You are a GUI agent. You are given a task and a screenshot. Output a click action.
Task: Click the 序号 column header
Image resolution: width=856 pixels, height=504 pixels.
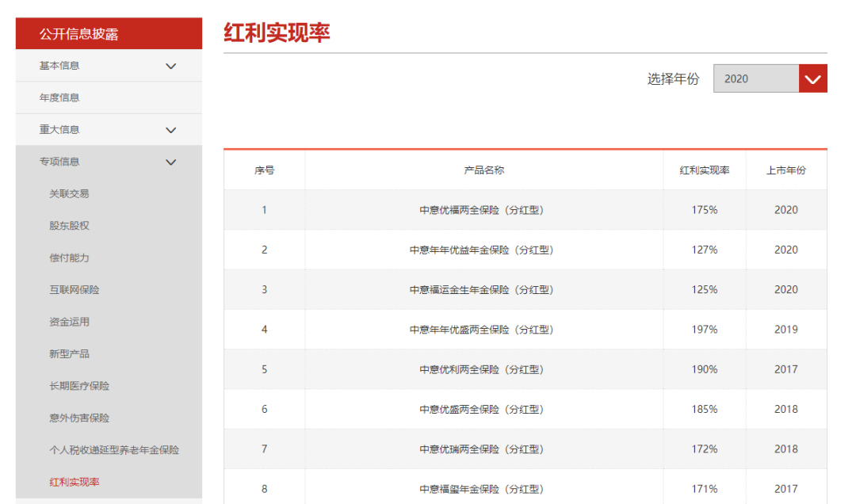(264, 170)
